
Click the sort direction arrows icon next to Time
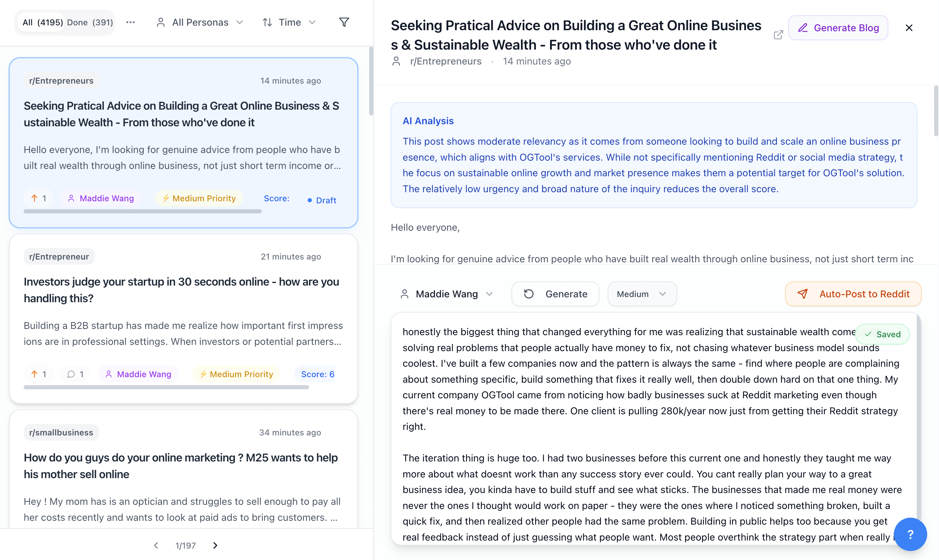click(x=267, y=22)
